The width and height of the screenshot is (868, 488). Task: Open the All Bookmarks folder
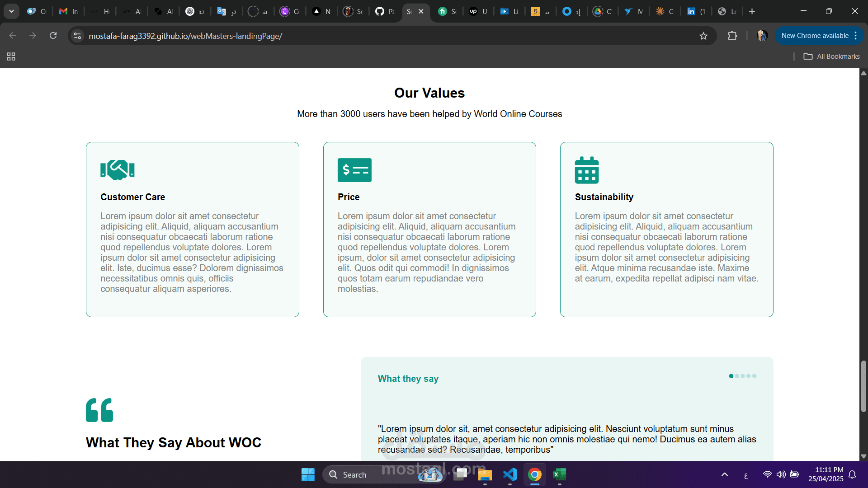coord(831,56)
